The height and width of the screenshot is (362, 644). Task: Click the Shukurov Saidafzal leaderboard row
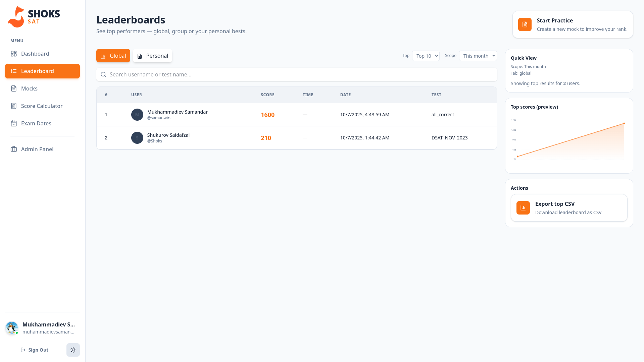(x=296, y=138)
